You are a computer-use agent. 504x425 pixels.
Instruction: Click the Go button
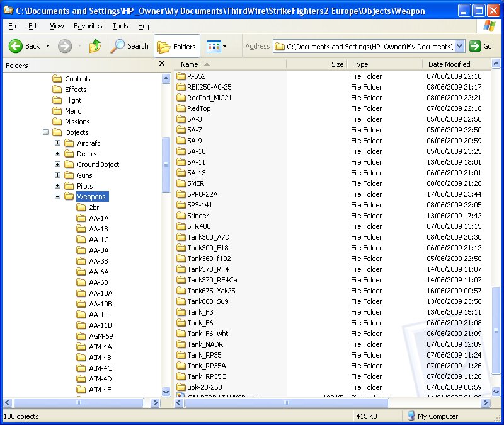481,46
